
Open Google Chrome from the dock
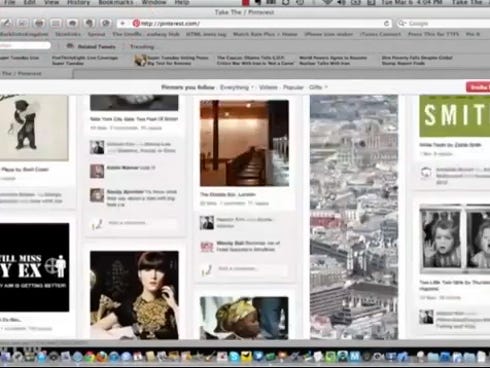89,356
